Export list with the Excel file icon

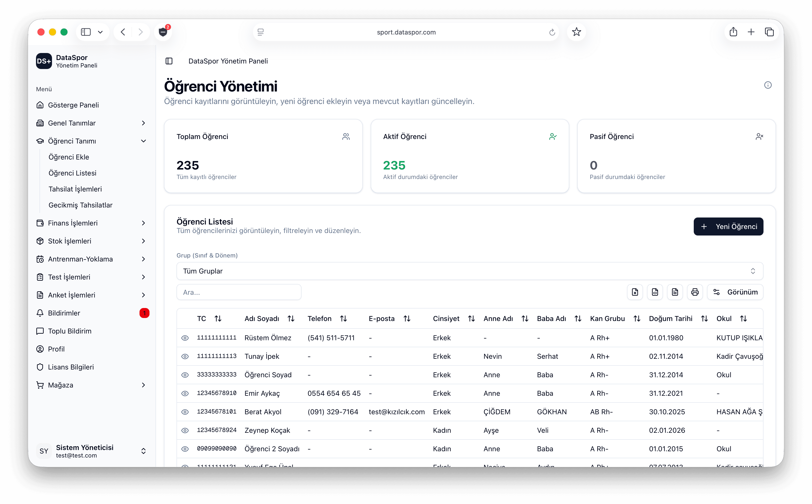point(635,292)
